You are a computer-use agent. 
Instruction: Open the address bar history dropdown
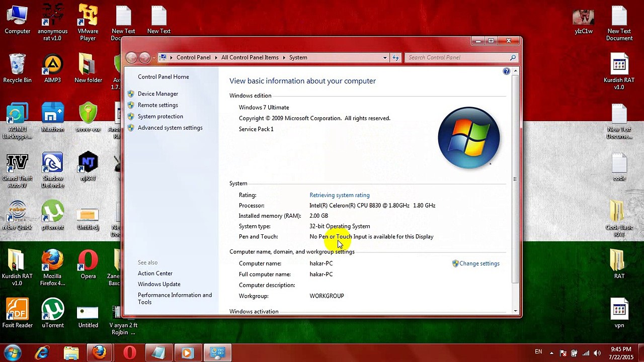[x=385, y=58]
